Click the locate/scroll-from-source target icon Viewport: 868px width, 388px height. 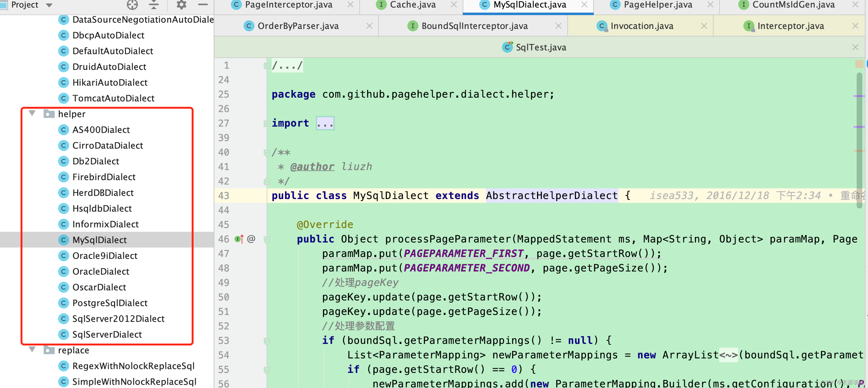pyautogui.click(x=132, y=5)
